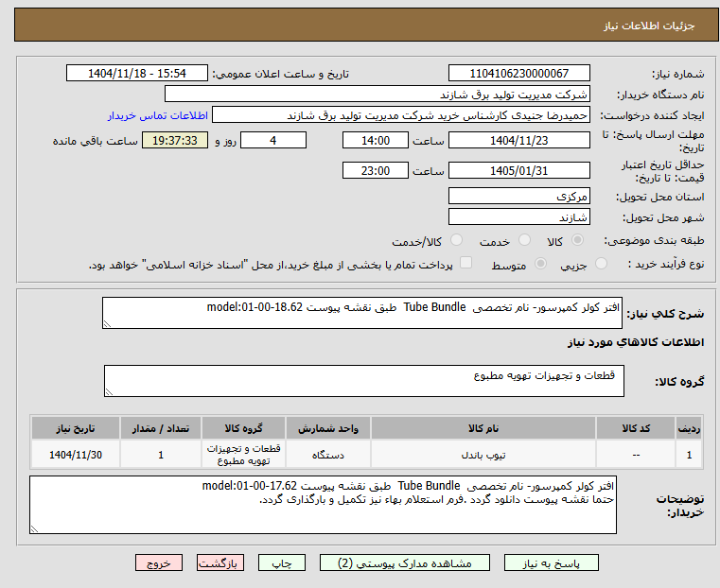Screen dimensions: 720x588
Task: Select the خدمت radio button
Action: pos(524,240)
